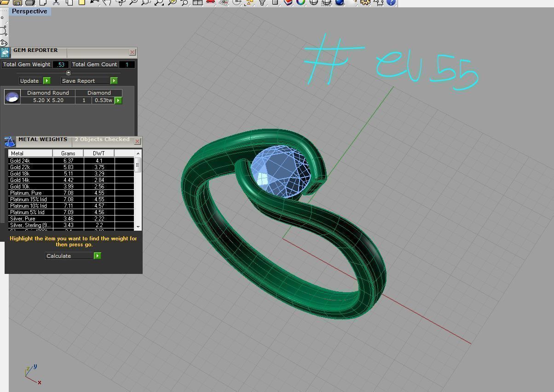Select the Silver, Pure row

point(71,219)
